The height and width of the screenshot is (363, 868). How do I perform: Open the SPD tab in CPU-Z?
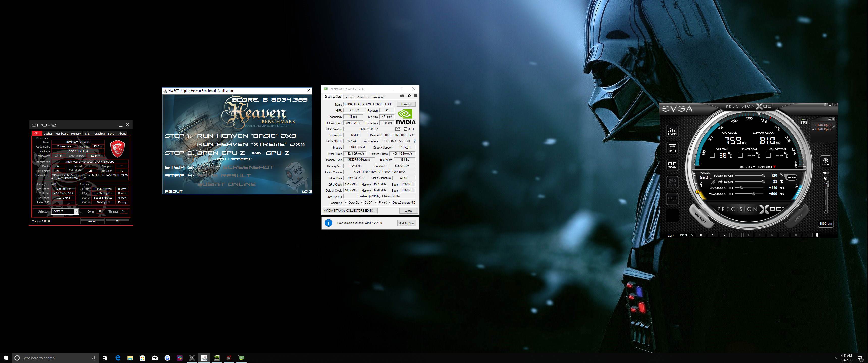point(87,134)
